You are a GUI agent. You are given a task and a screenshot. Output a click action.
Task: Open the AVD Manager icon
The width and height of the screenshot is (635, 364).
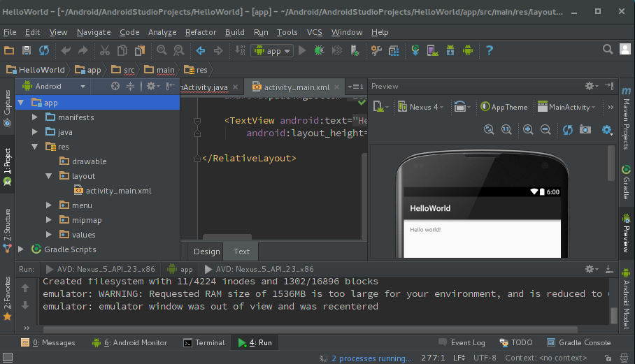[432, 50]
